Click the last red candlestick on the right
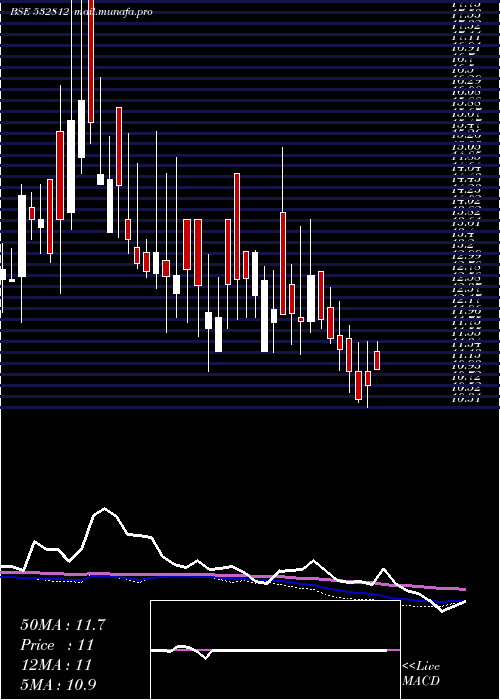 click(x=377, y=360)
